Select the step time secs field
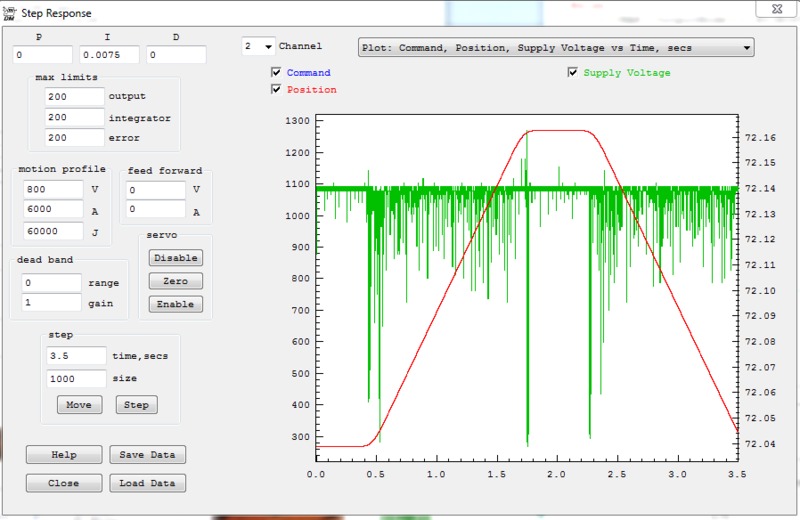The width and height of the screenshot is (800, 520). point(75,355)
